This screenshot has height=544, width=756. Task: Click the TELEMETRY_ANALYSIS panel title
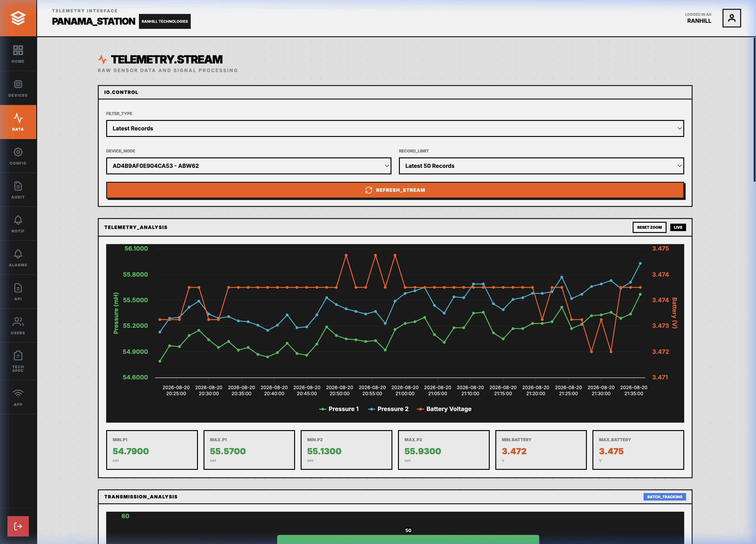[136, 227]
